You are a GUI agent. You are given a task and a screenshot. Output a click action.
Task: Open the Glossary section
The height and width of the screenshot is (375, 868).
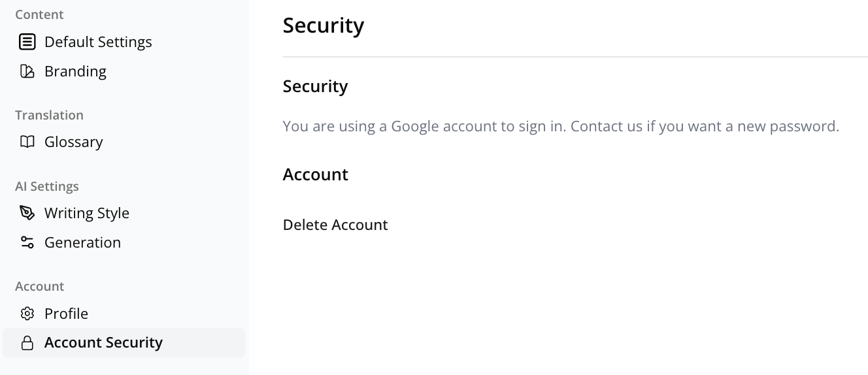pyautogui.click(x=74, y=142)
